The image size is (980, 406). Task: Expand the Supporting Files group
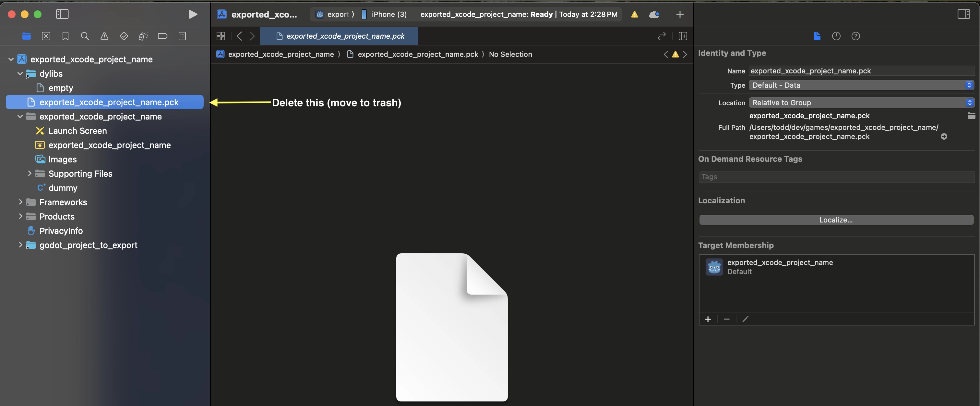[x=30, y=174]
